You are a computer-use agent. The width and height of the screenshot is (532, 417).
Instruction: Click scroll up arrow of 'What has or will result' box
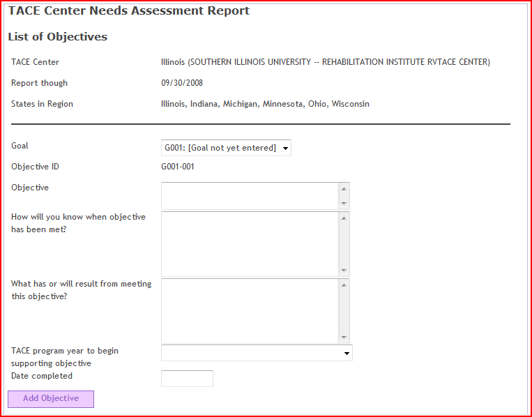[x=344, y=285]
